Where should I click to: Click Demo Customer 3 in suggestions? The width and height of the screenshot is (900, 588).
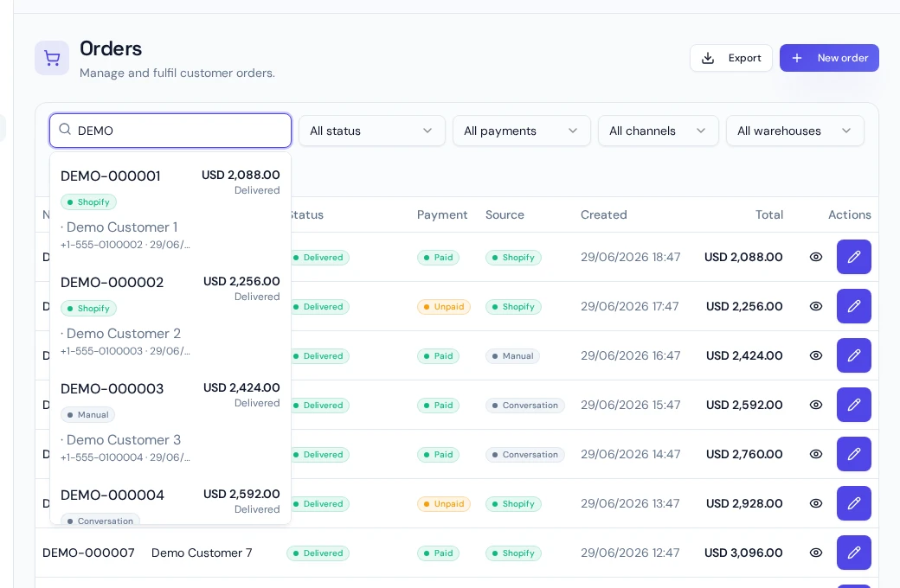click(124, 440)
